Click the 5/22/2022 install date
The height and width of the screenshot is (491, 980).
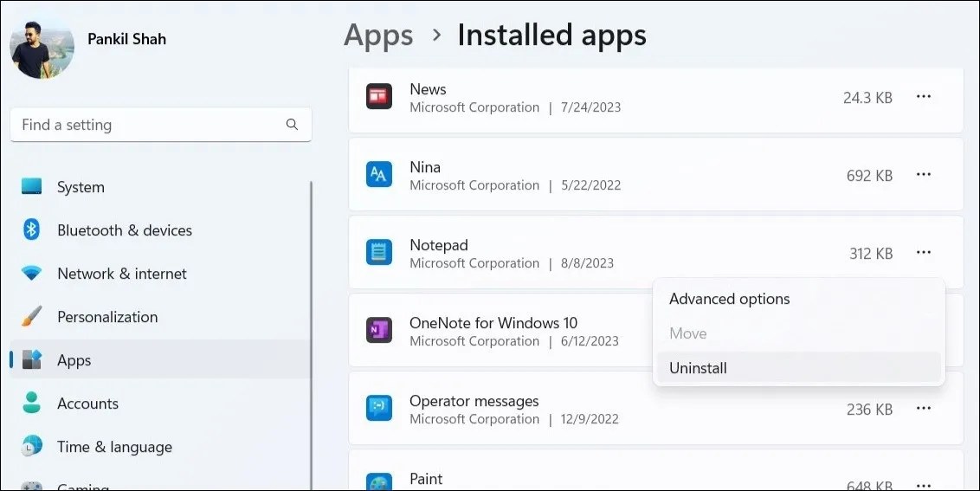pos(590,186)
